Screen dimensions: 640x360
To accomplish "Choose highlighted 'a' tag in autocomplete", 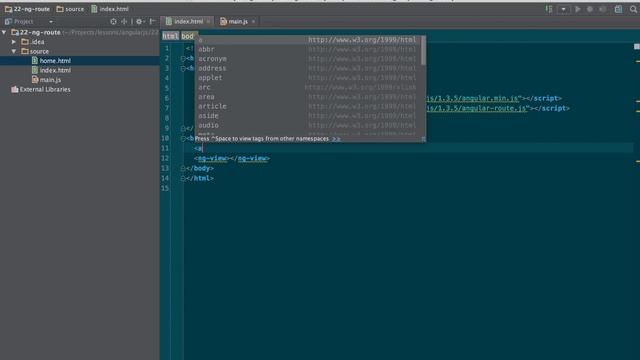I will 308,40.
